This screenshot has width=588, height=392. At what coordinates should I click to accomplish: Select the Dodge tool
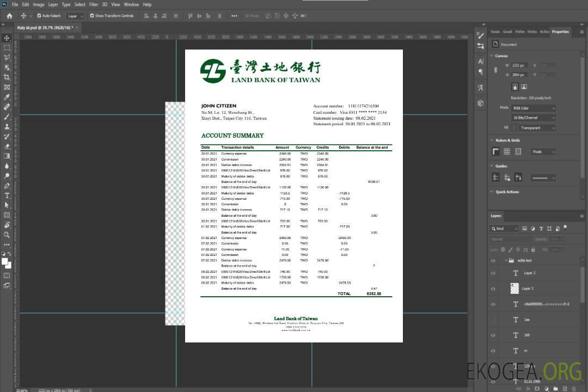7,175
